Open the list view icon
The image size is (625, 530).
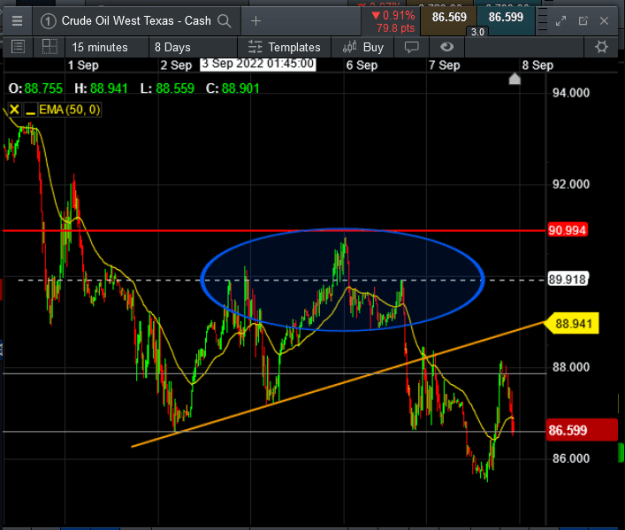[18, 47]
